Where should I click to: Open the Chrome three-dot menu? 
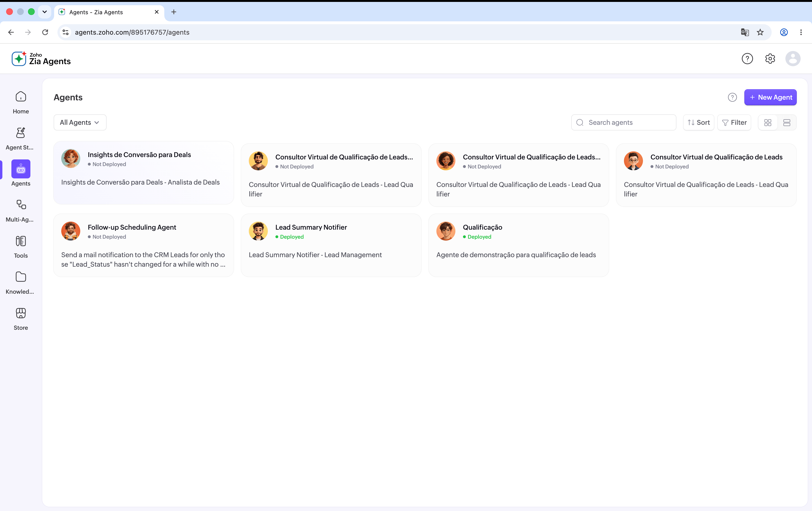pos(801,32)
